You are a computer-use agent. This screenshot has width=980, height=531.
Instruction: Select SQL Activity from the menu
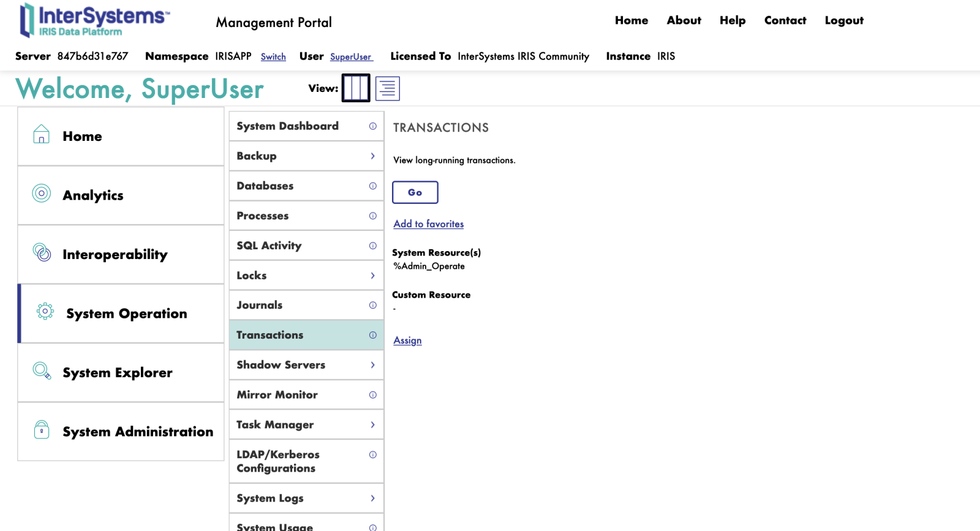(269, 246)
